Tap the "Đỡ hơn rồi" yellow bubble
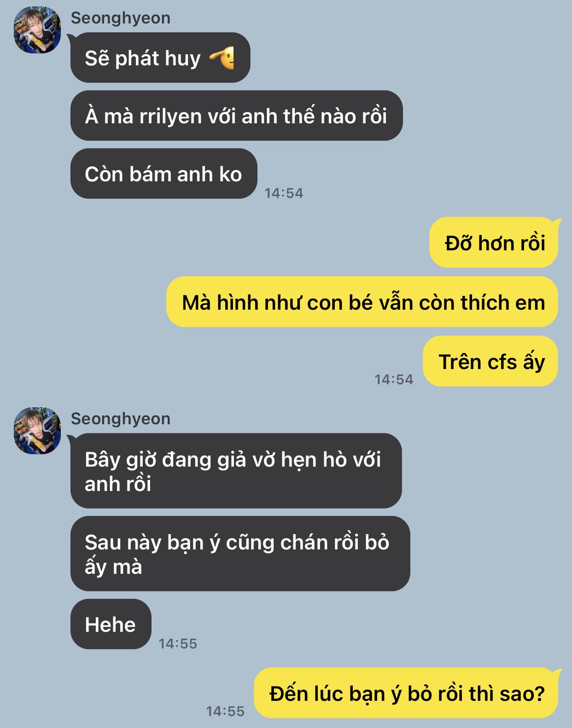 coord(494,243)
